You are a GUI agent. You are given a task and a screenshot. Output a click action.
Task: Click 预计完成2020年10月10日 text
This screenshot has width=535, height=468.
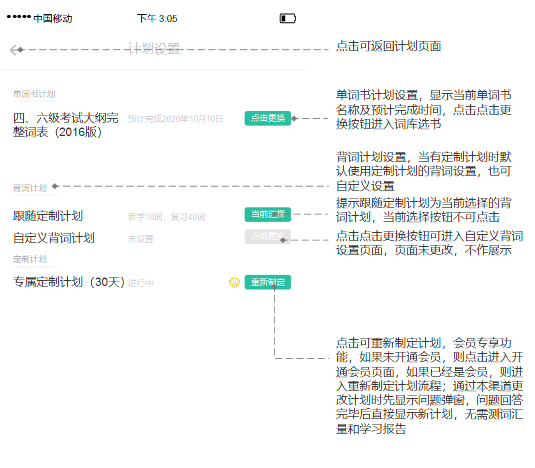click(x=175, y=119)
